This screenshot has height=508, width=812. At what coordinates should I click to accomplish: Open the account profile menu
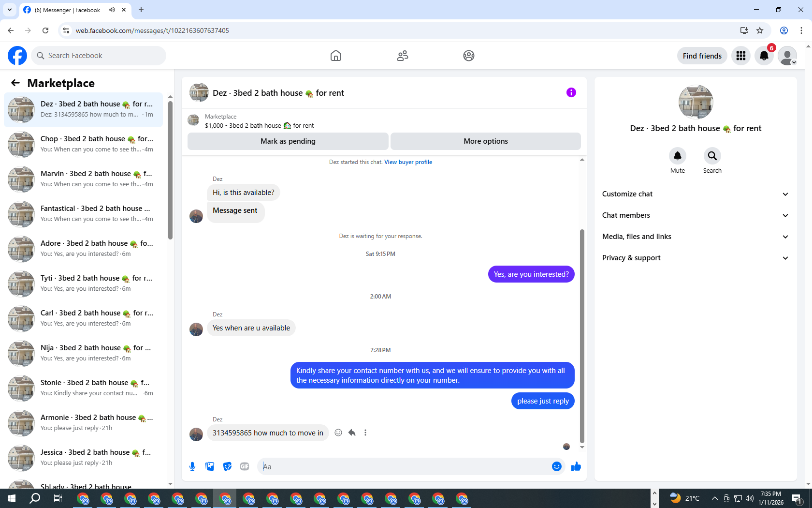787,56
